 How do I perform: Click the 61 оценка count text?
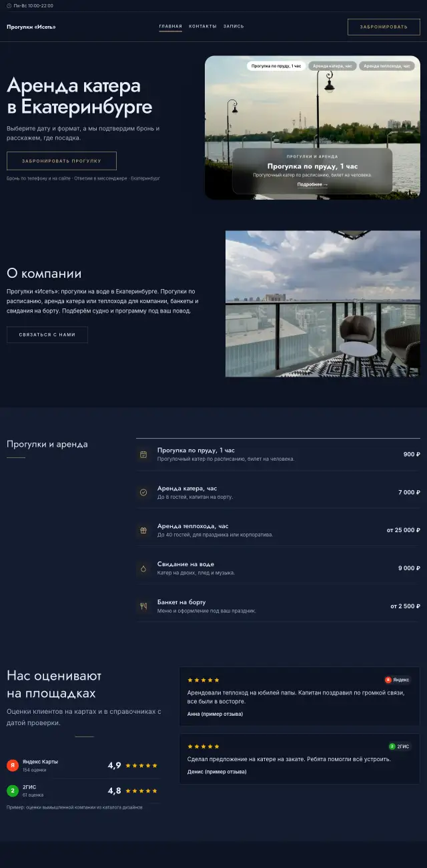(x=33, y=795)
